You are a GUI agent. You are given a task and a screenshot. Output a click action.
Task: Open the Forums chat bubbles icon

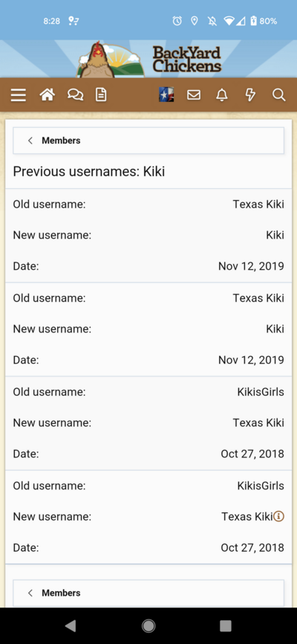point(76,95)
